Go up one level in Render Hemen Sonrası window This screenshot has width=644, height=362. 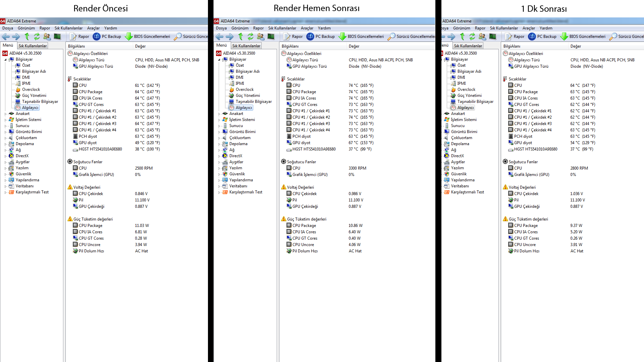(240, 37)
